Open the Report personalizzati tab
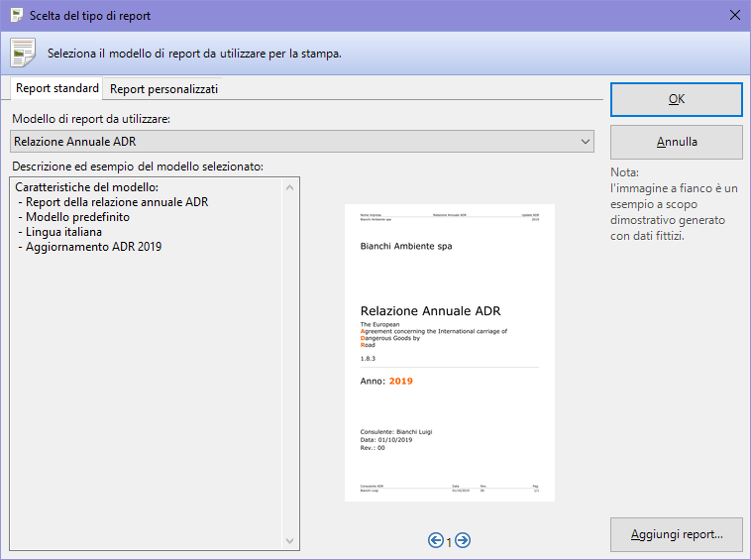This screenshot has width=751, height=560. pos(163,89)
